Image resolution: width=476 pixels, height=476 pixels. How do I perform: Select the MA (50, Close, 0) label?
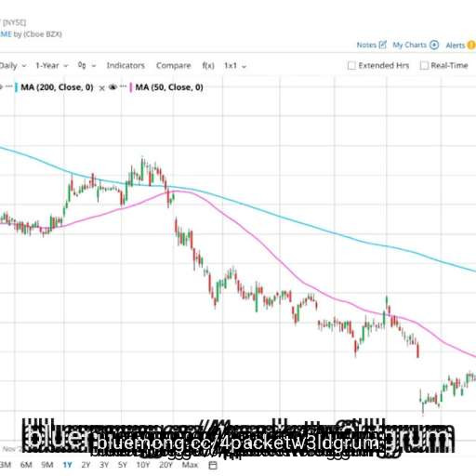coord(169,87)
